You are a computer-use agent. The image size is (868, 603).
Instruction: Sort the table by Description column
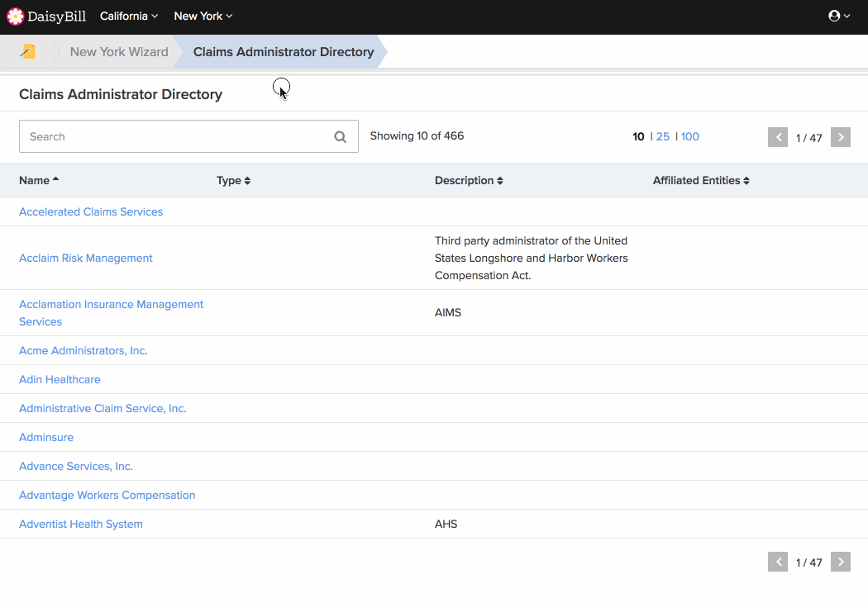[x=469, y=180]
